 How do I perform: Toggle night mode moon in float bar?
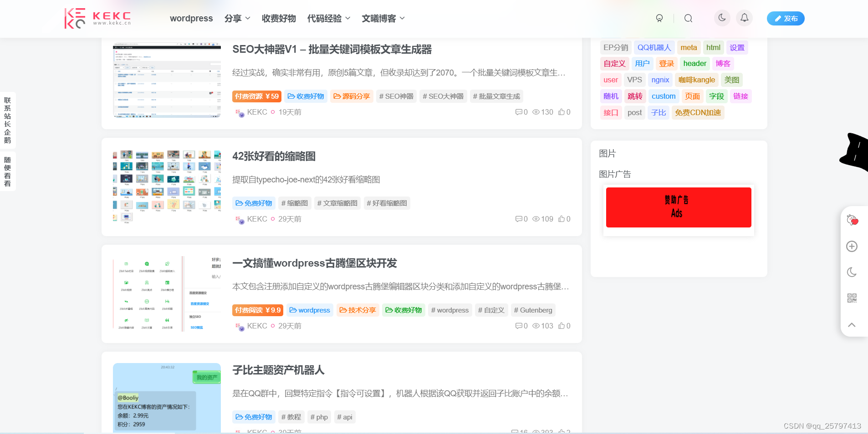(852, 272)
